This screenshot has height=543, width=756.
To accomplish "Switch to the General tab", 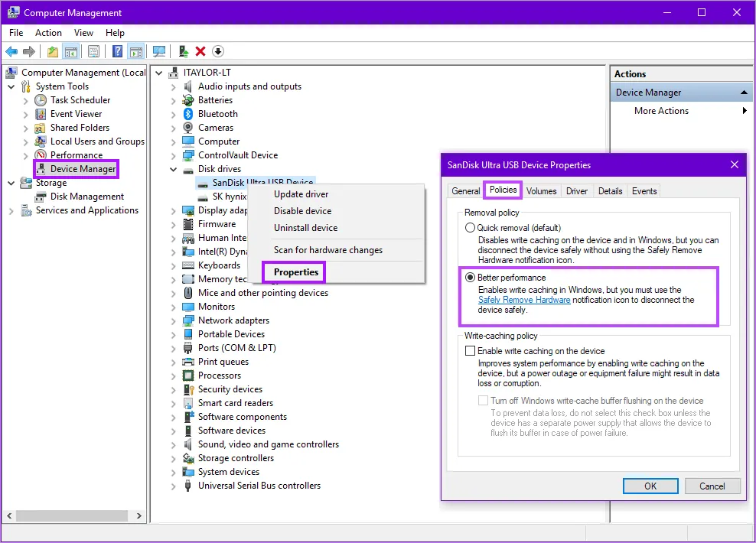I will (x=465, y=190).
